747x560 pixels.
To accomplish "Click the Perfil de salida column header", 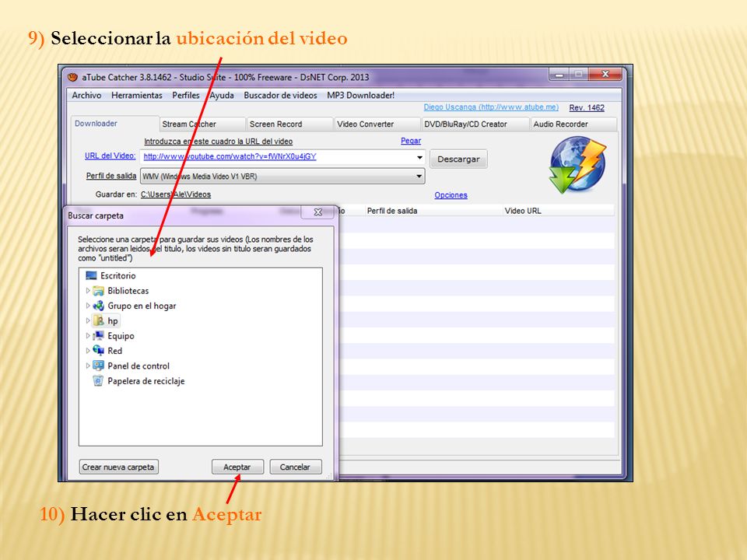I will click(433, 211).
